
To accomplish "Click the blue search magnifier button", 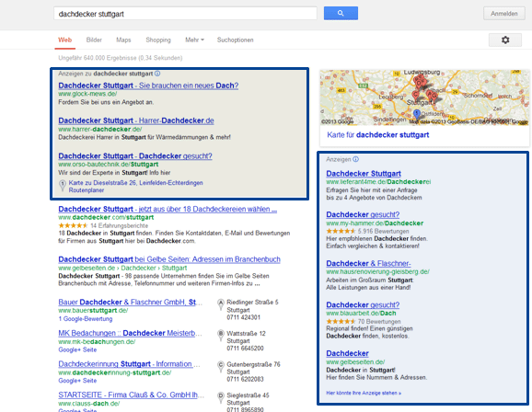I will click(x=341, y=13).
